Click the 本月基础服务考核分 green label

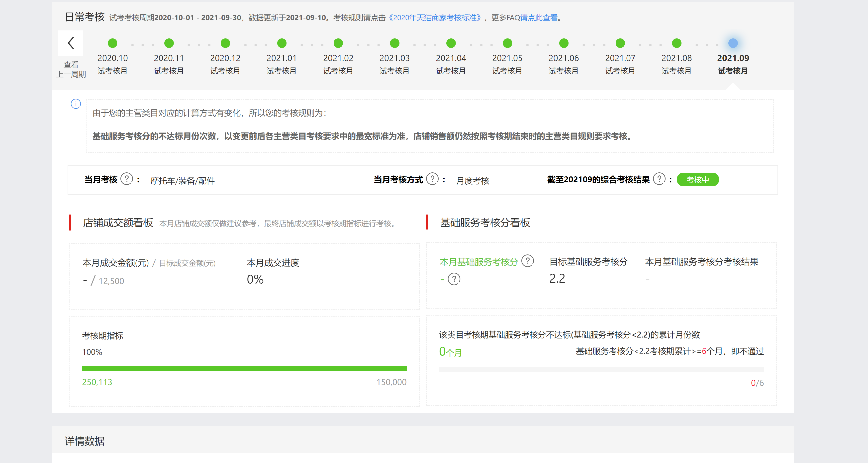click(x=479, y=262)
